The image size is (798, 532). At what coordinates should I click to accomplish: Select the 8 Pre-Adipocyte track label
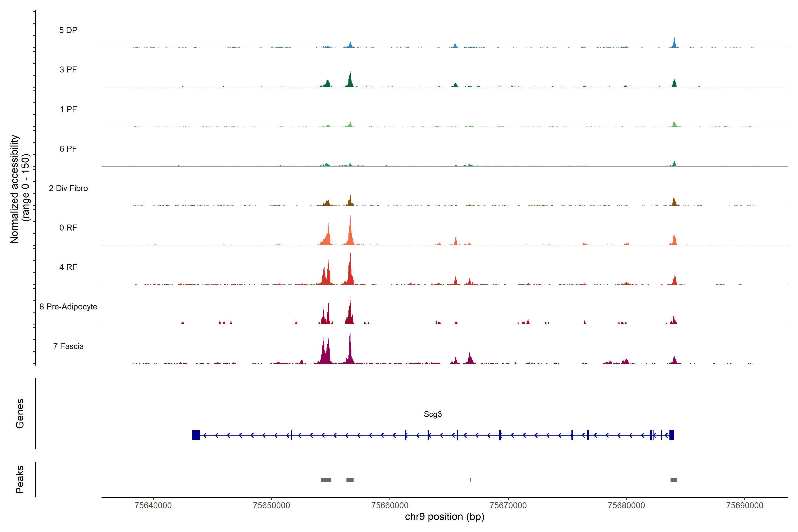68,307
